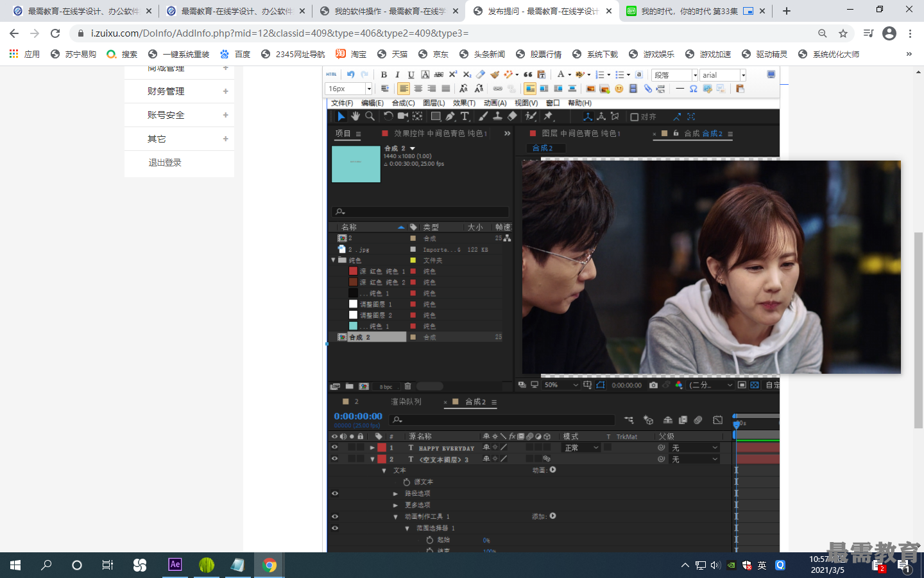Toggle the editor fullscreen icon
924x578 pixels.
click(x=771, y=74)
